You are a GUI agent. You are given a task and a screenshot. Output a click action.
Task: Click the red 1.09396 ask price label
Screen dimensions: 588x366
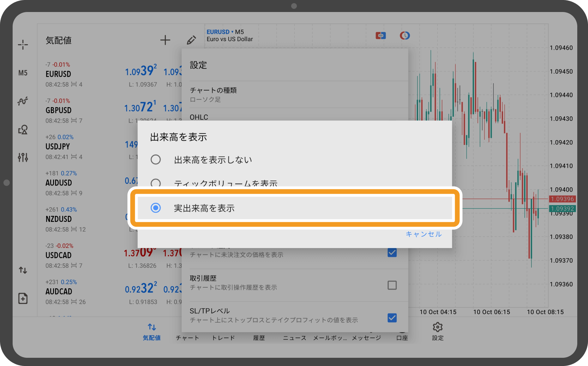[x=562, y=199]
